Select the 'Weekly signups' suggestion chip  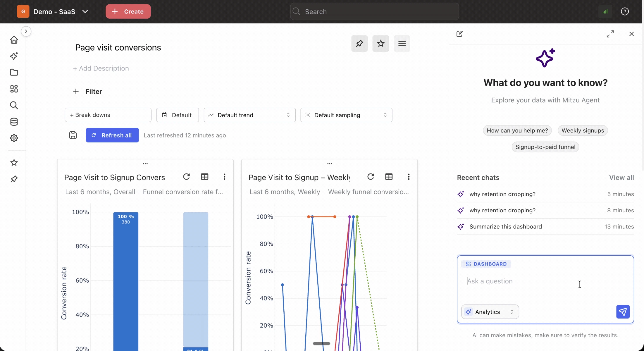point(583,130)
